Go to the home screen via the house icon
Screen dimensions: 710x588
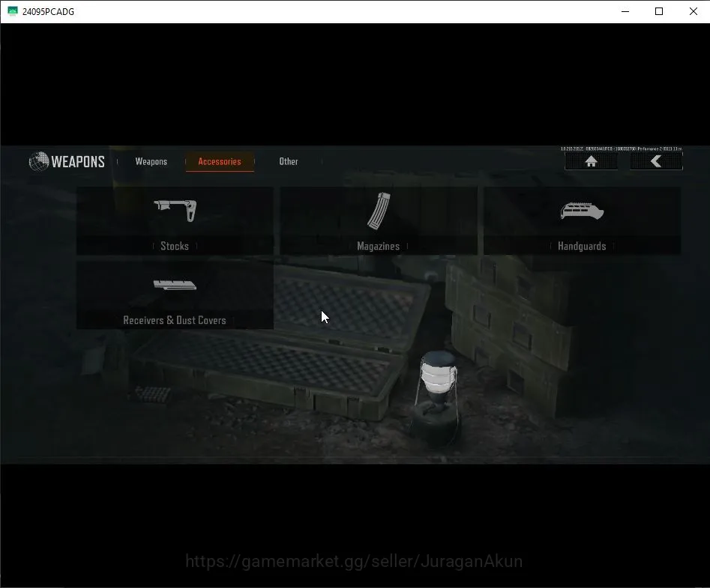click(591, 161)
